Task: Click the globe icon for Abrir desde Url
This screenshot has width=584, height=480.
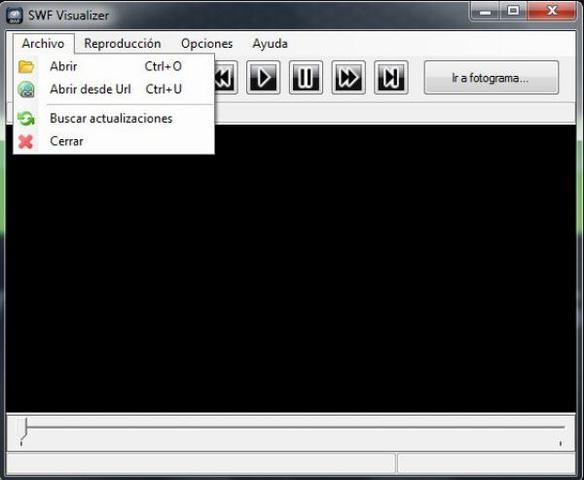Action: click(26, 89)
